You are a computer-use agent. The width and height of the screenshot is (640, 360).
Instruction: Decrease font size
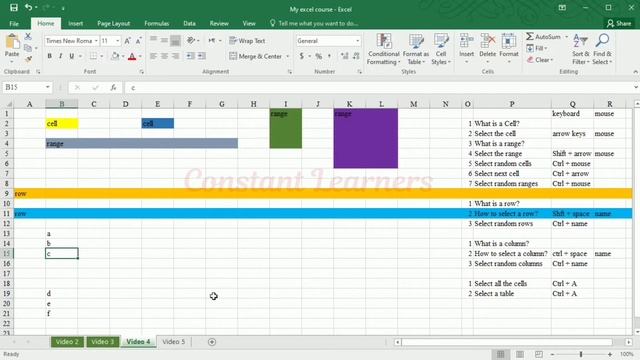click(x=138, y=41)
